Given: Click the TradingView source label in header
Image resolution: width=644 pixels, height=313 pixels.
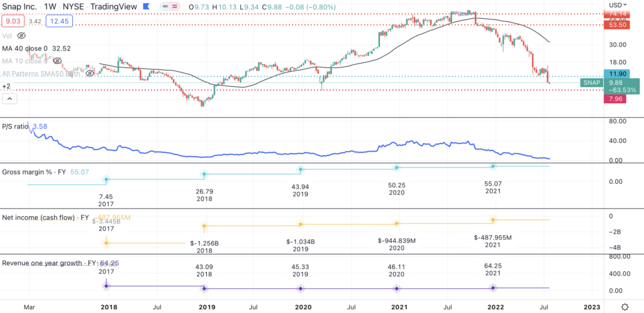Looking at the screenshot, I should pos(113,7).
